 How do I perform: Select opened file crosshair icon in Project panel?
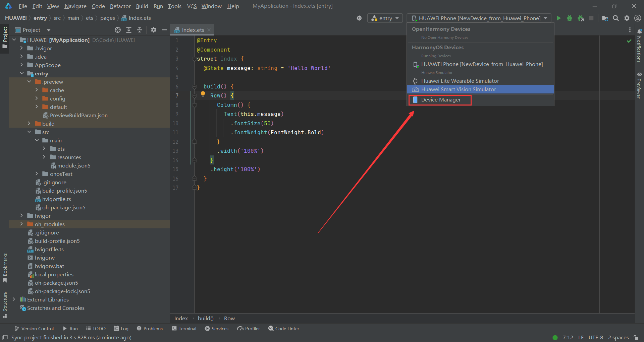pyautogui.click(x=118, y=30)
